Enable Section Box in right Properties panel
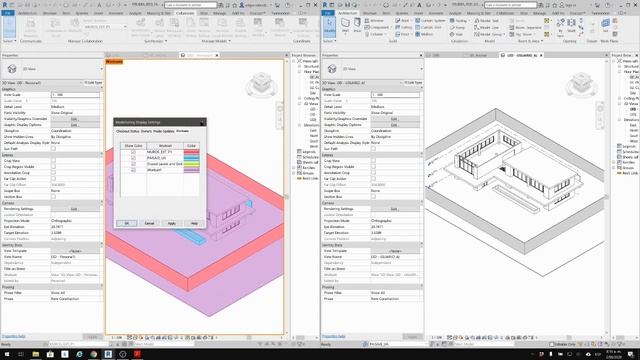 click(373, 197)
